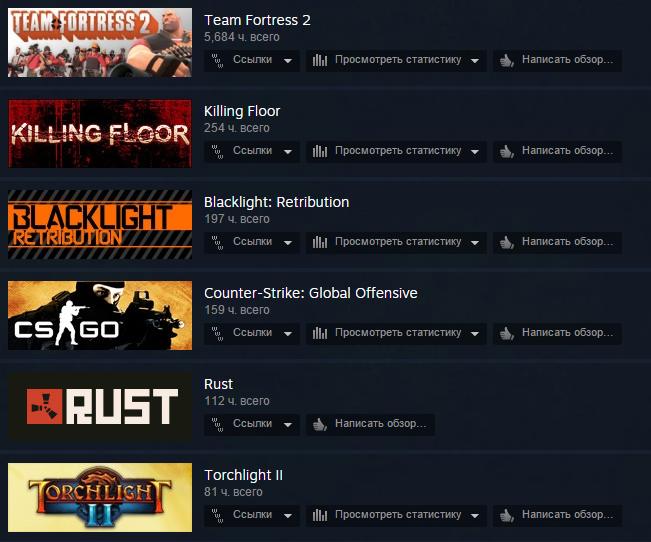Open the Team Fortress 2 title link
This screenshot has height=542, width=651.
pos(257,20)
